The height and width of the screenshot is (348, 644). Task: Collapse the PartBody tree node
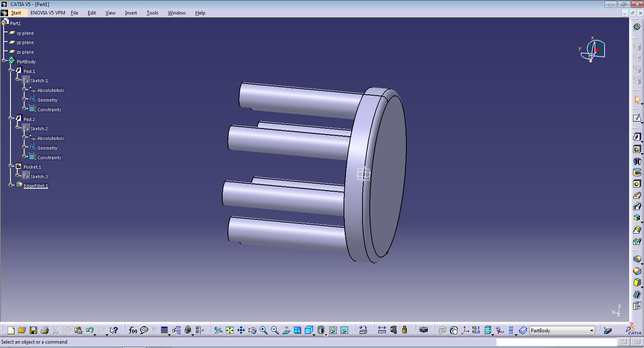tap(4, 61)
